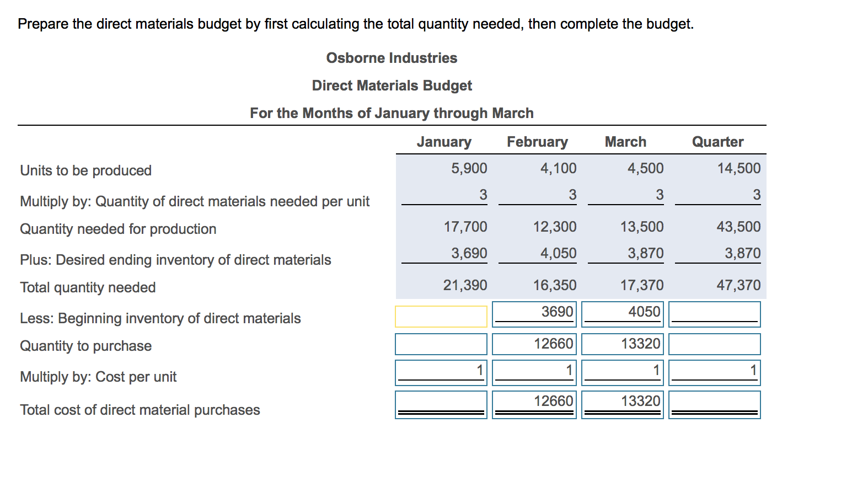Select March Beginning inventory field showing 4050
The height and width of the screenshot is (492, 868).
click(x=623, y=314)
